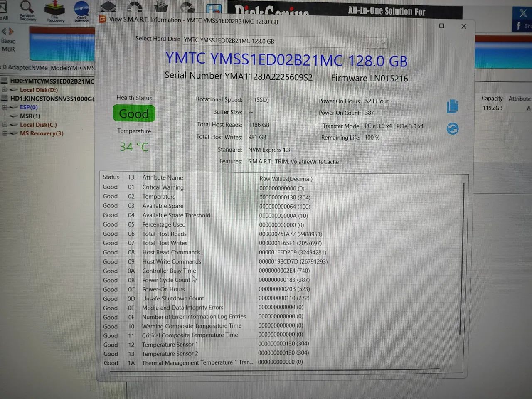532x399 pixels.
Task: Start Quick Partition tool
Action: 82,12
